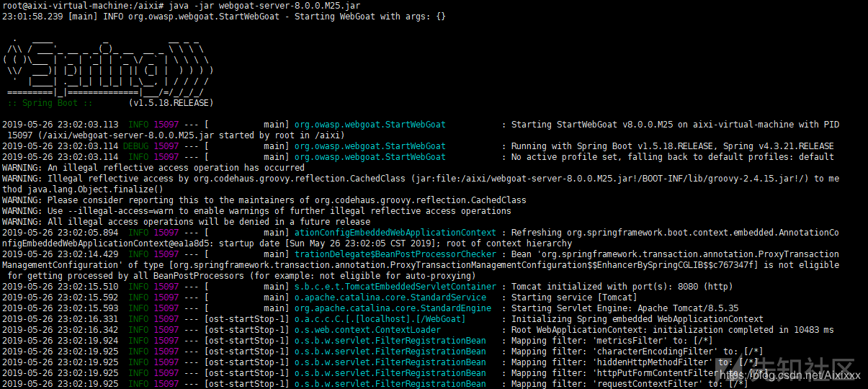Select 'trationDelegate$BeanPostProcessorChecker' logger name
Screen dimensions: 868x389
(x=395, y=254)
